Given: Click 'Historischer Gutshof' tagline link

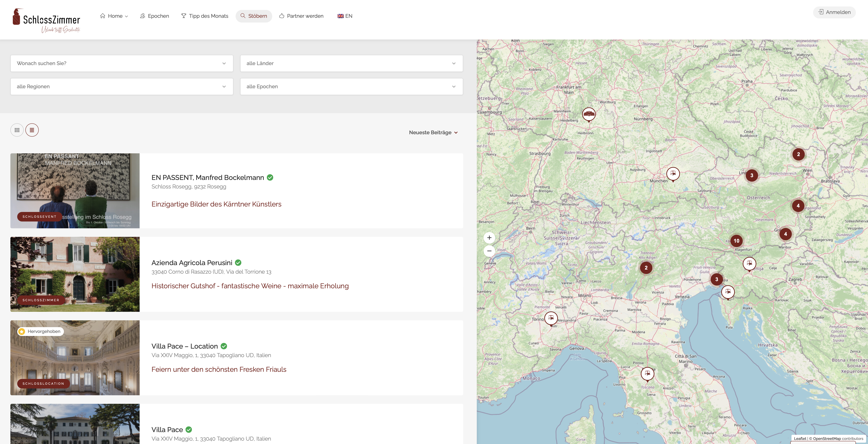Looking at the screenshot, I should click(x=250, y=286).
